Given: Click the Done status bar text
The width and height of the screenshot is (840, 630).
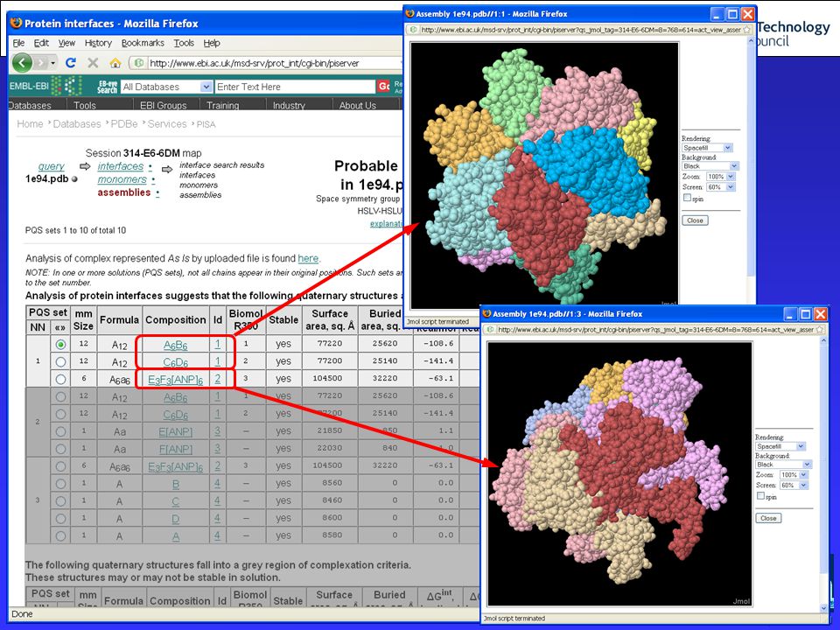Looking at the screenshot, I should (x=22, y=614).
